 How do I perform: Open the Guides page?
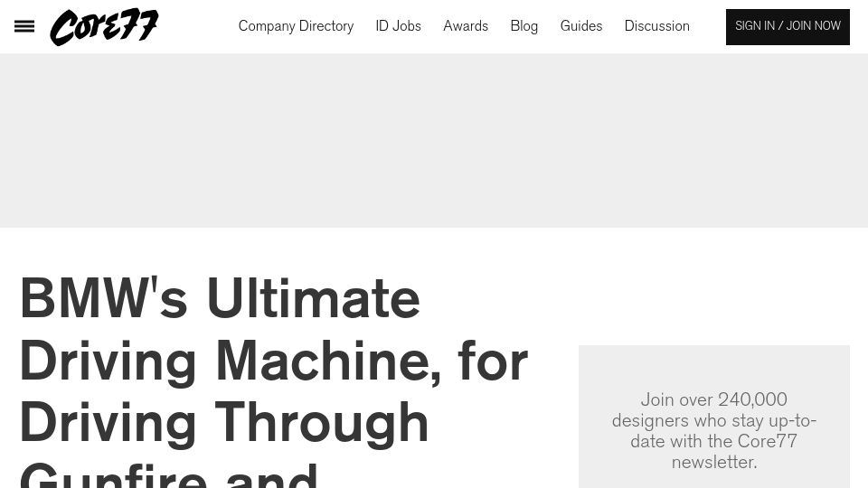(x=581, y=26)
